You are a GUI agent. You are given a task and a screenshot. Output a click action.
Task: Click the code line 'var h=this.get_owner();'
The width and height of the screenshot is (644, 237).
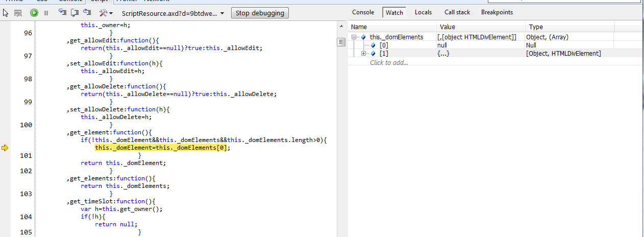click(121, 209)
